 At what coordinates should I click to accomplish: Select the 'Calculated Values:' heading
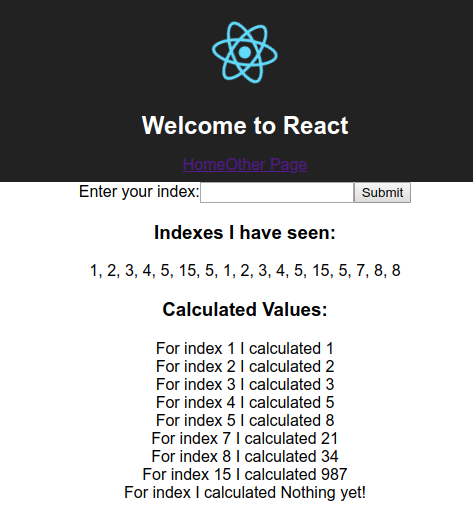(x=245, y=309)
